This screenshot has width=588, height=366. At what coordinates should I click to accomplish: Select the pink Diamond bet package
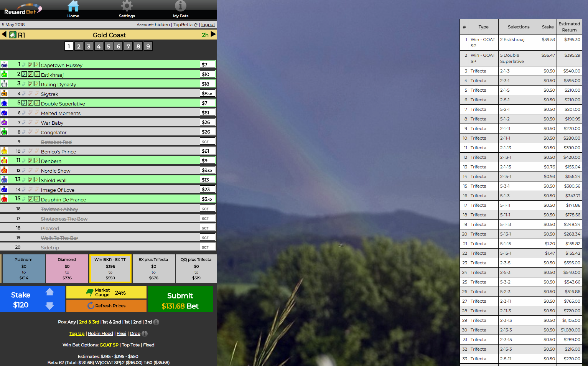[x=67, y=269]
